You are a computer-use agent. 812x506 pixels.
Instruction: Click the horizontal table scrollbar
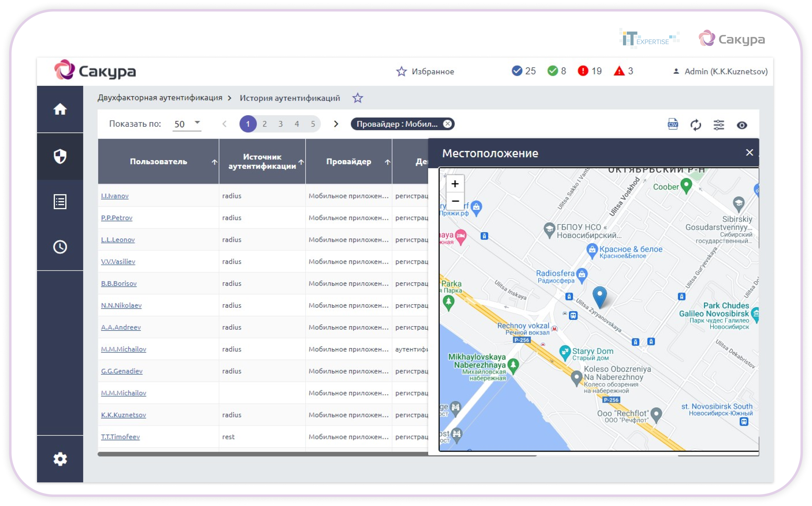[261, 454]
